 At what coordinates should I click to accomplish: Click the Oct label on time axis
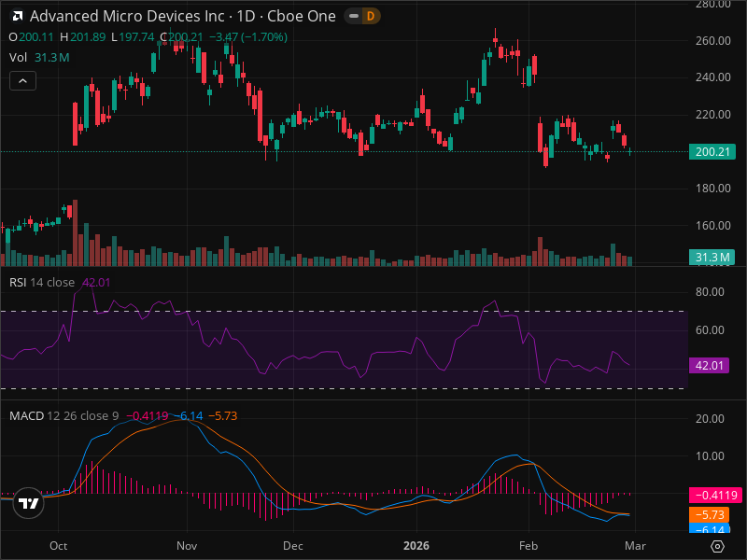point(58,546)
